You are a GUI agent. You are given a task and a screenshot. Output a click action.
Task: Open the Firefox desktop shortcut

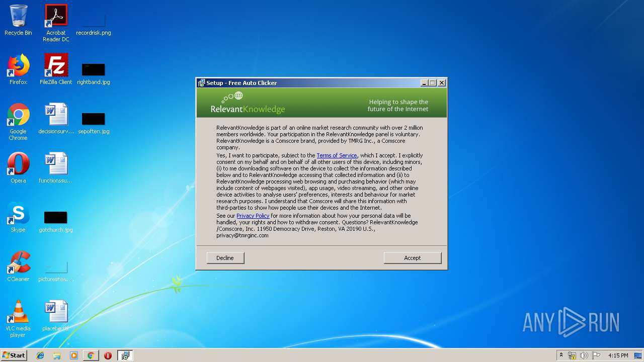[x=18, y=69]
